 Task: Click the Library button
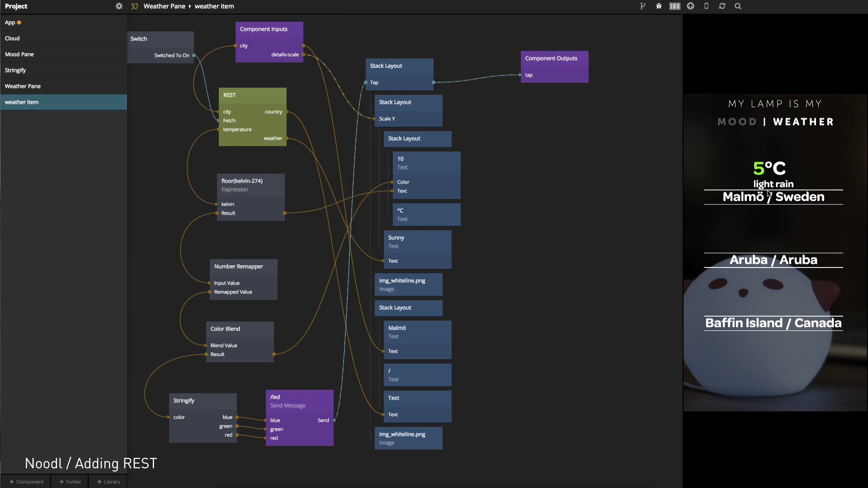tap(108, 482)
